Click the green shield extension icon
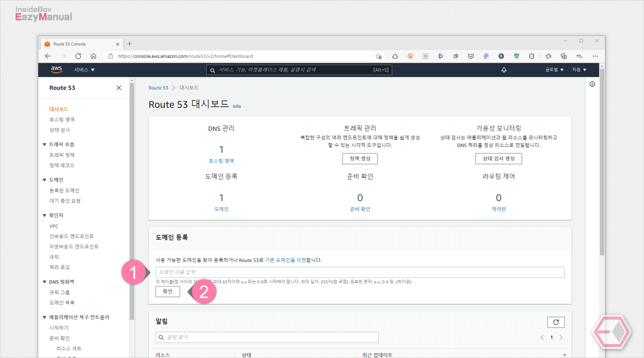644x358 pixels. (517, 56)
